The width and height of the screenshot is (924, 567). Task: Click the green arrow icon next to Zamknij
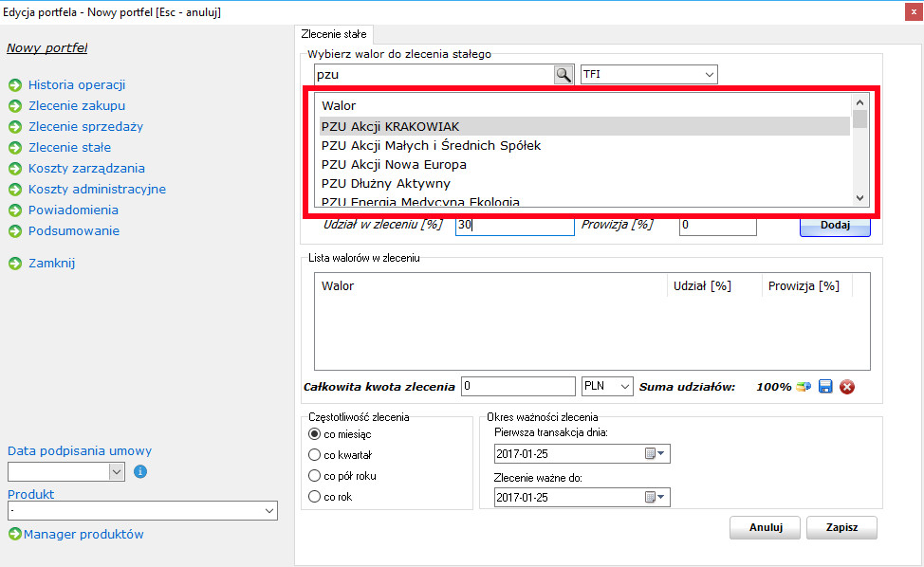[x=15, y=264]
